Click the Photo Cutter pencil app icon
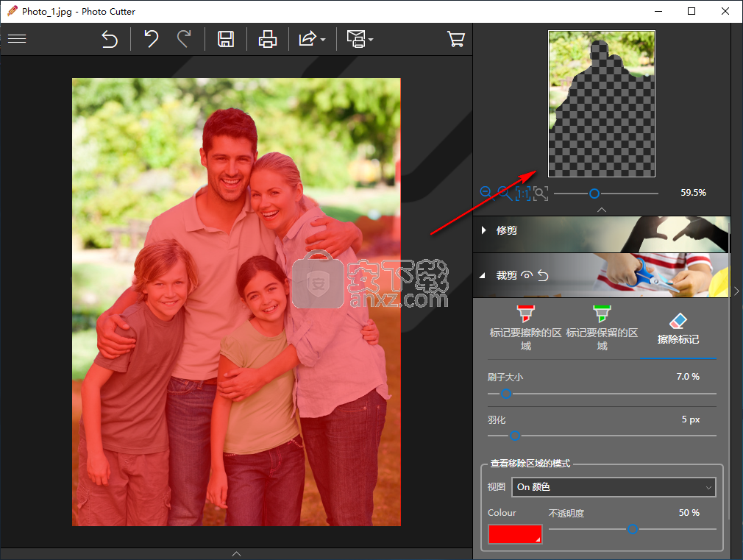Viewport: 743px width, 560px height. tap(13, 11)
